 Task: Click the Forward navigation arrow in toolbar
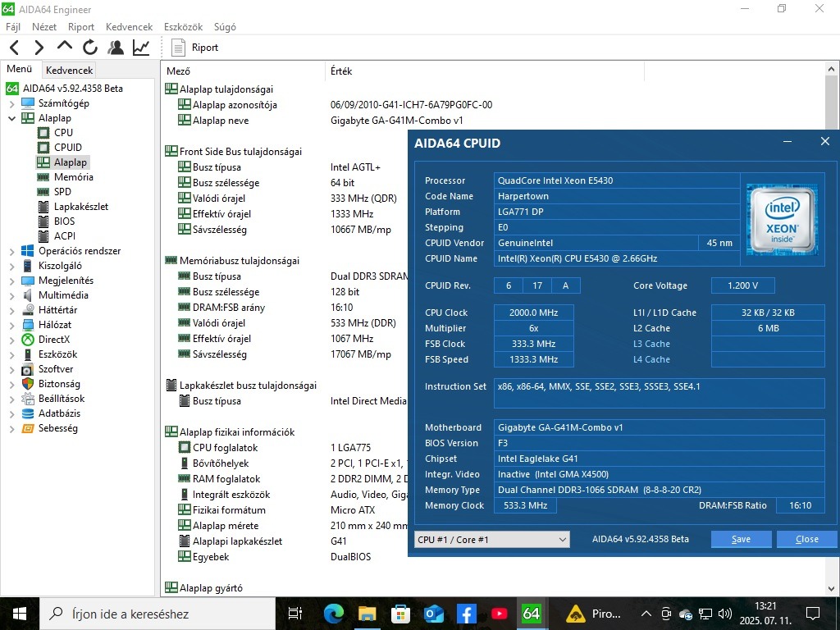[39, 48]
